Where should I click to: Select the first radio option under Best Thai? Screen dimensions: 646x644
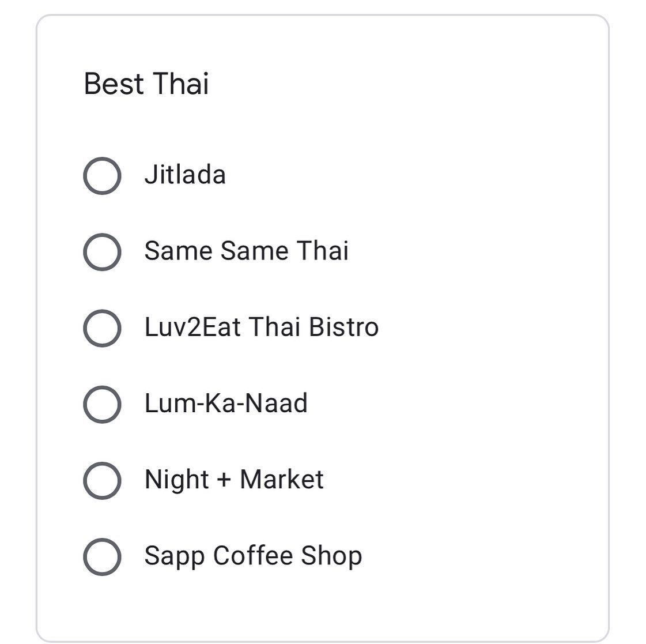click(x=102, y=175)
